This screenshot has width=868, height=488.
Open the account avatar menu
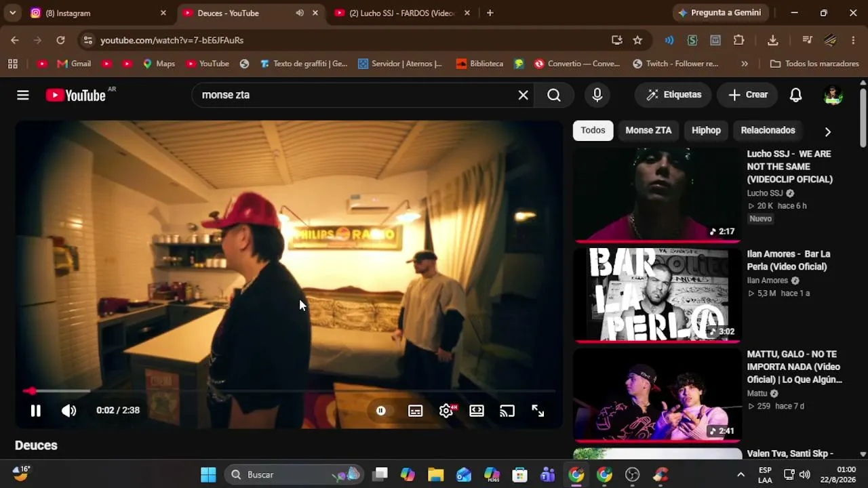click(x=833, y=95)
